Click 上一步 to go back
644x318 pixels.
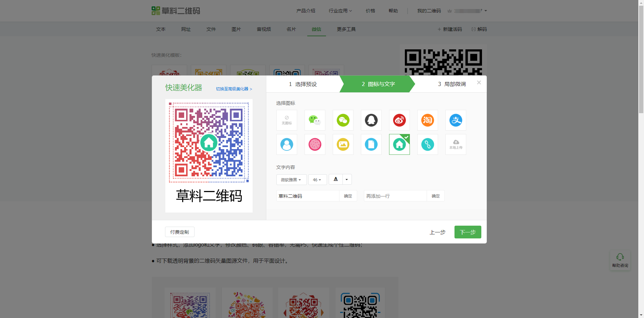click(x=437, y=232)
